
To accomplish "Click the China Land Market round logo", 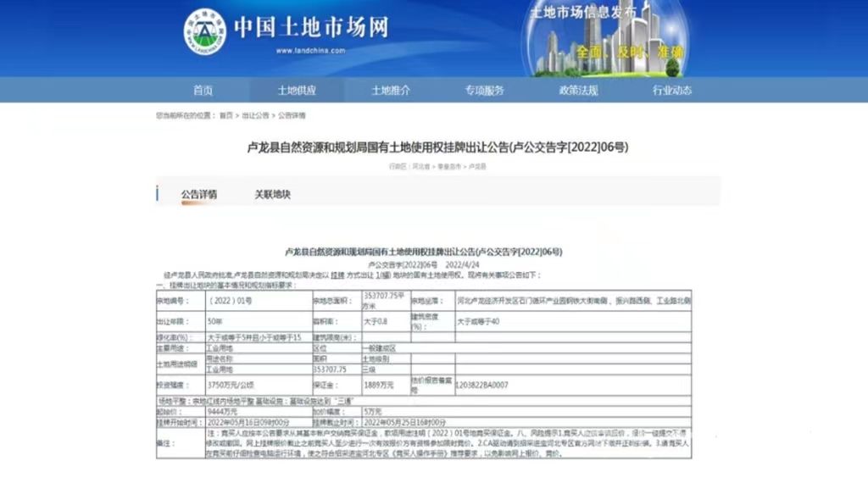I will 206,33.
